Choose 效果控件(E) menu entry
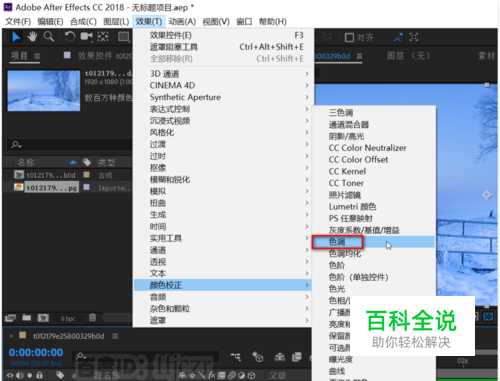Viewport: 500px width, 381px height. (222, 35)
